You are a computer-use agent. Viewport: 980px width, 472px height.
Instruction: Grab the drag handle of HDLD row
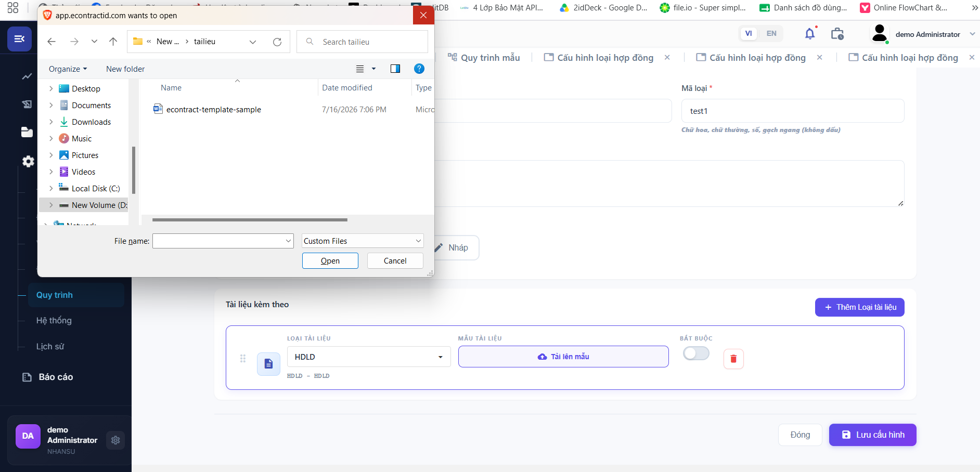[243, 359]
